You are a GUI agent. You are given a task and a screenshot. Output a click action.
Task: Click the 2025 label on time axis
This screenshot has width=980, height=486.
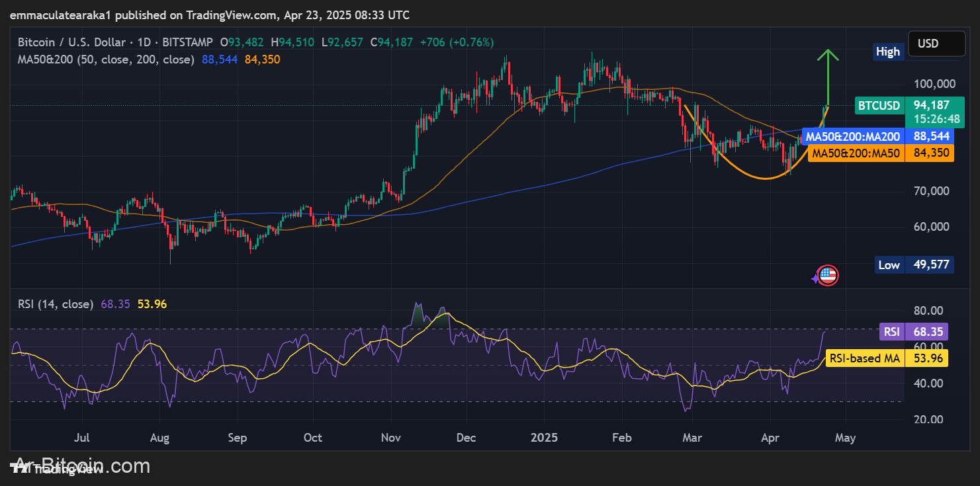(543, 438)
